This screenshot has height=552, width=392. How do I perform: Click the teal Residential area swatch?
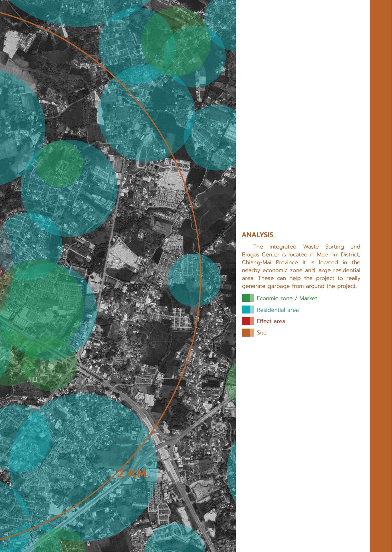248,310
